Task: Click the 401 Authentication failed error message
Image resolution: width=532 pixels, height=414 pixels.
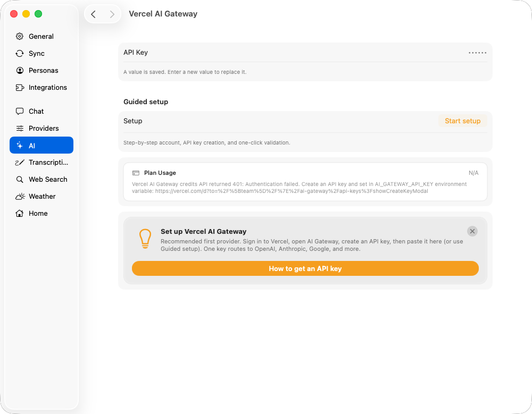Action: [299, 188]
